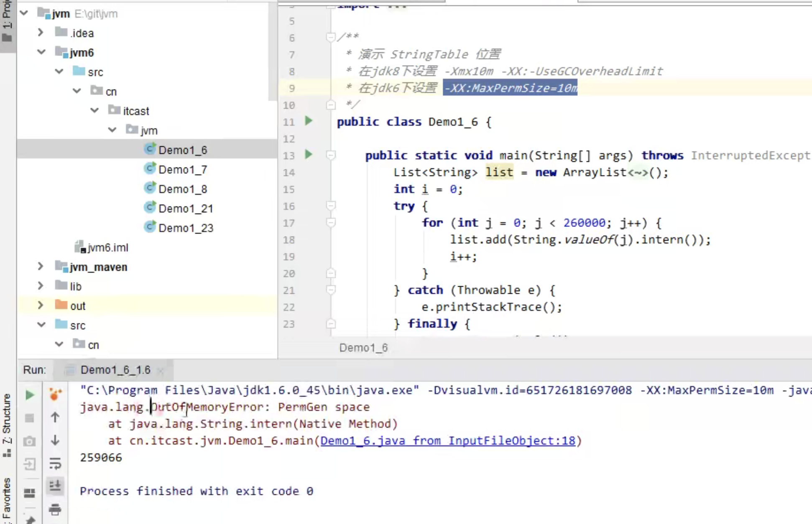Run main method from line 13 gutter
The width and height of the screenshot is (812, 524).
tap(309, 155)
